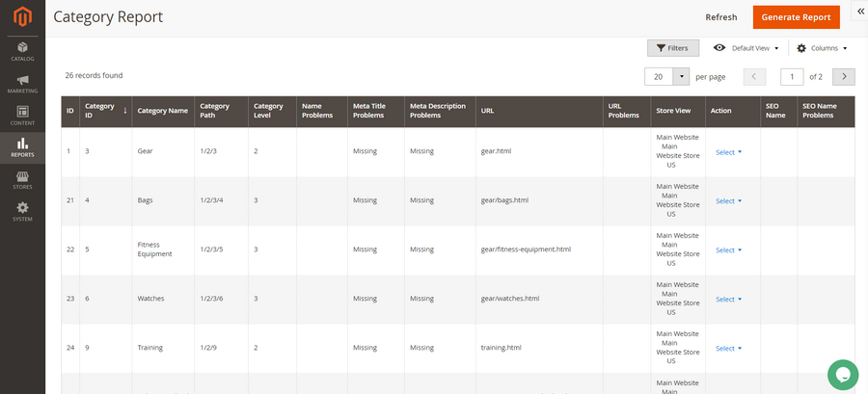
Task: Click the Generate Report button
Action: pyautogui.click(x=796, y=17)
